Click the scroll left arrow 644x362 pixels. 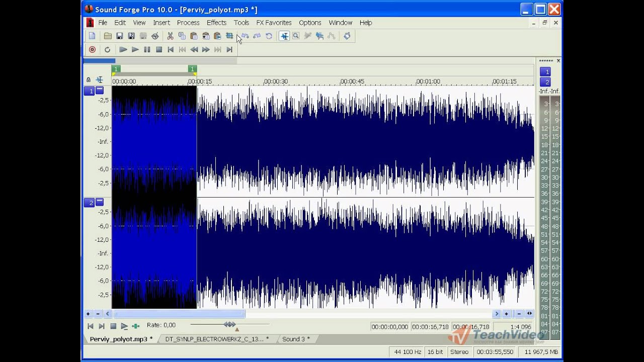[108, 314]
